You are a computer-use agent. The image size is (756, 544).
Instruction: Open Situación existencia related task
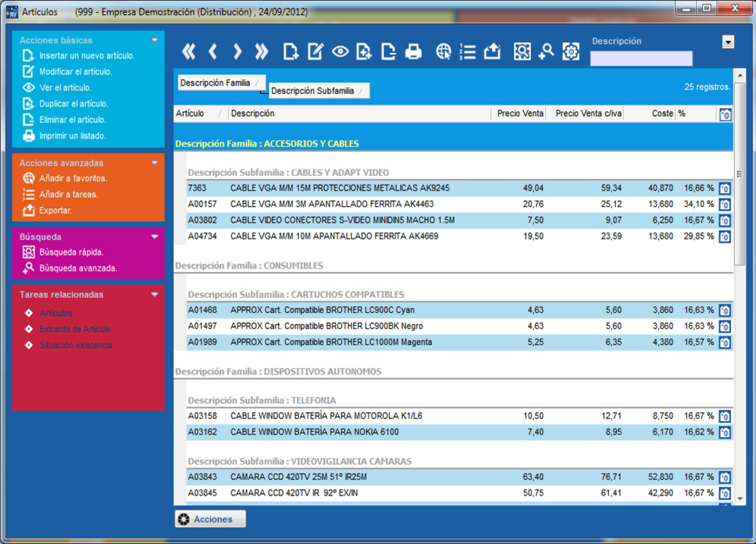pos(76,345)
